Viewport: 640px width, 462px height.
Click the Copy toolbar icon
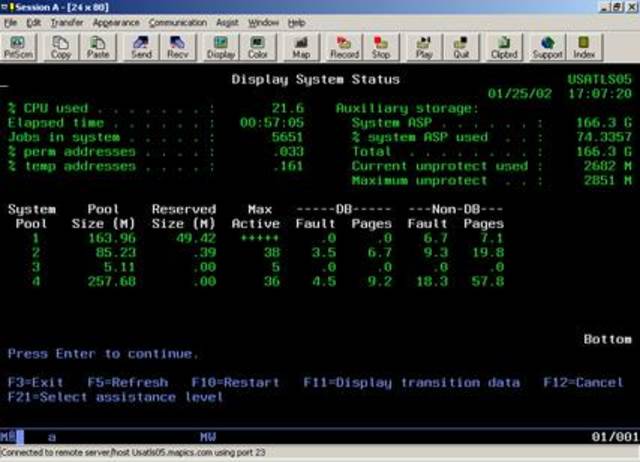click(60, 48)
